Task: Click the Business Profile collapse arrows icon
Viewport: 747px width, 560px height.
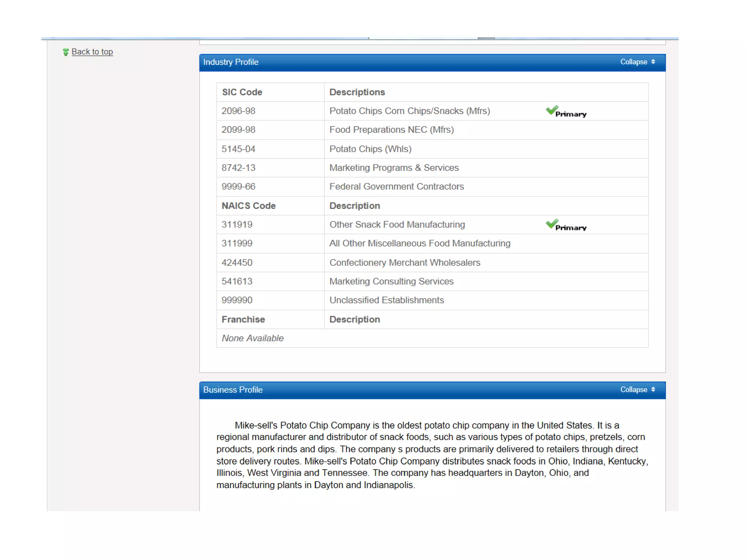Action: click(653, 389)
